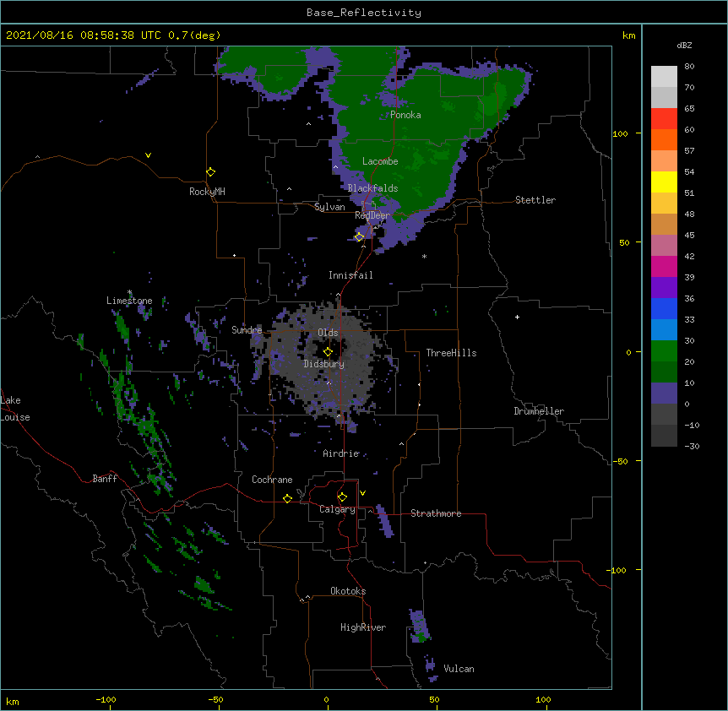
Task: Click the yellow diamond marker below Cochrane
Action: (x=287, y=498)
